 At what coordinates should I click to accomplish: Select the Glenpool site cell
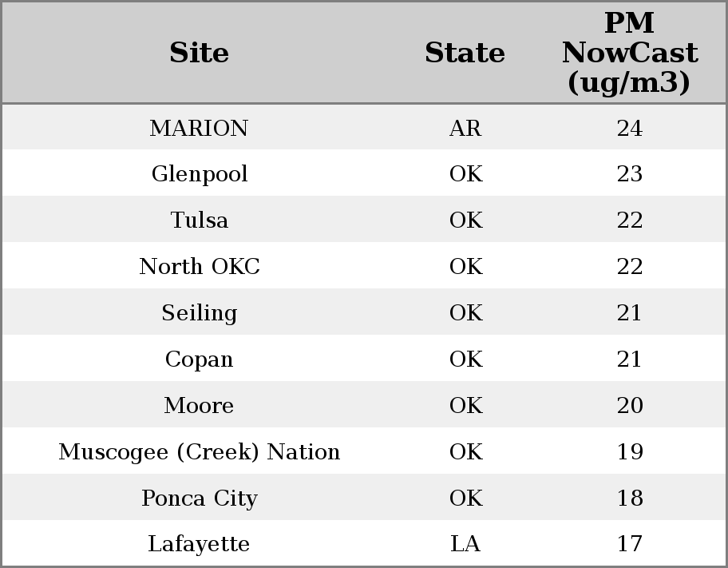[199, 174]
